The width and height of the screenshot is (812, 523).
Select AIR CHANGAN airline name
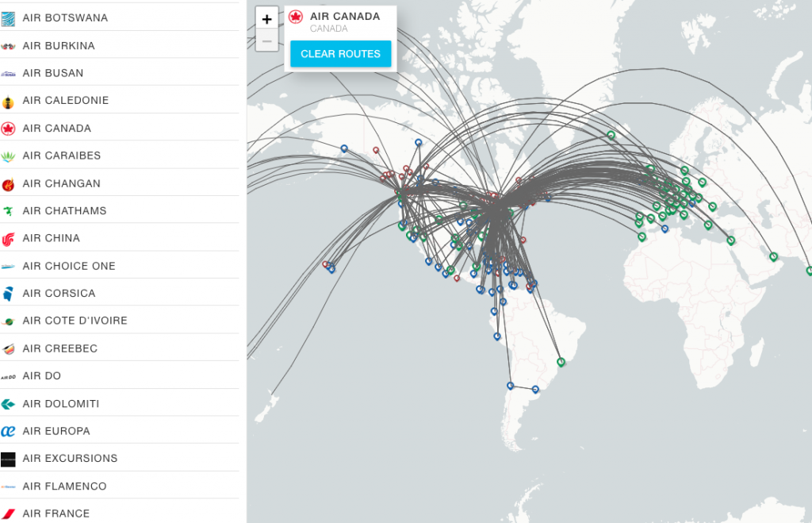click(62, 183)
